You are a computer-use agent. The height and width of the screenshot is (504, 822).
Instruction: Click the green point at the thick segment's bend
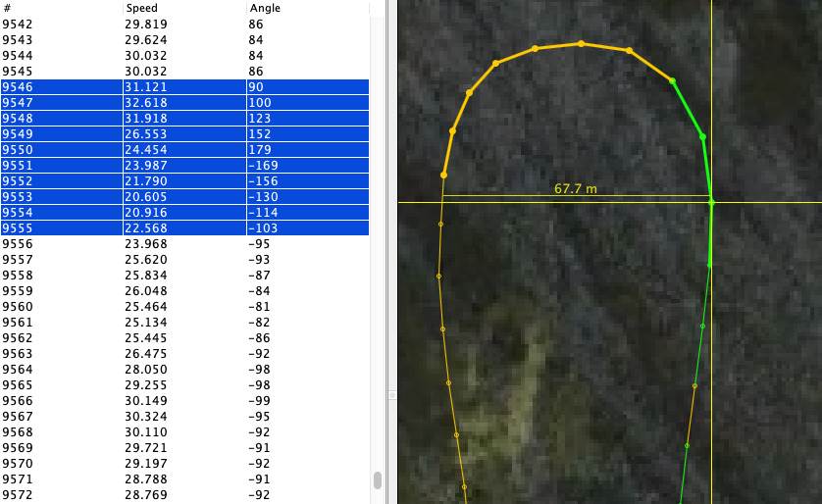tap(702, 136)
